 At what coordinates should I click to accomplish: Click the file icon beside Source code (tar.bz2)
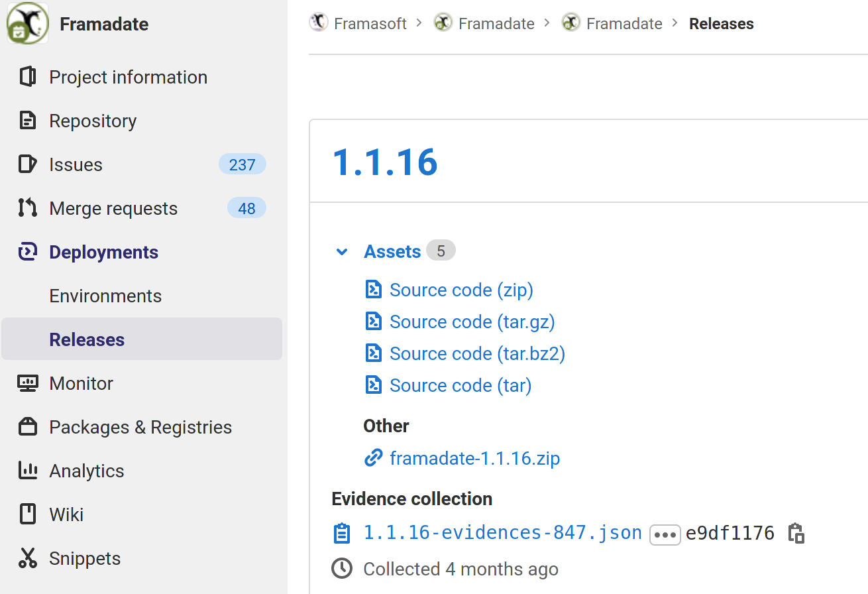point(374,353)
